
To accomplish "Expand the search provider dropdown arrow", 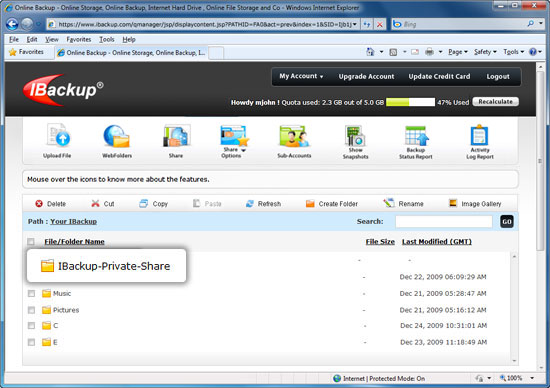I will pos(541,24).
